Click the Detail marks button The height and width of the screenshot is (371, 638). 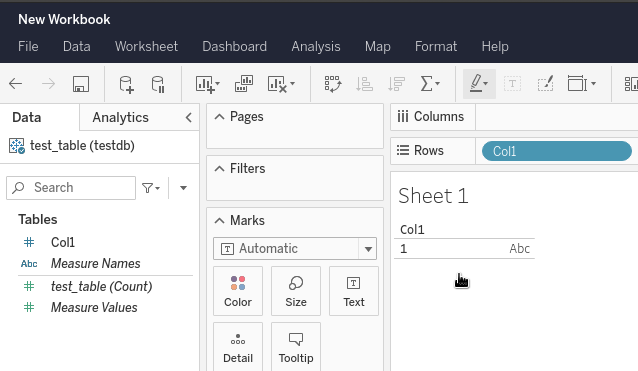[238, 347]
